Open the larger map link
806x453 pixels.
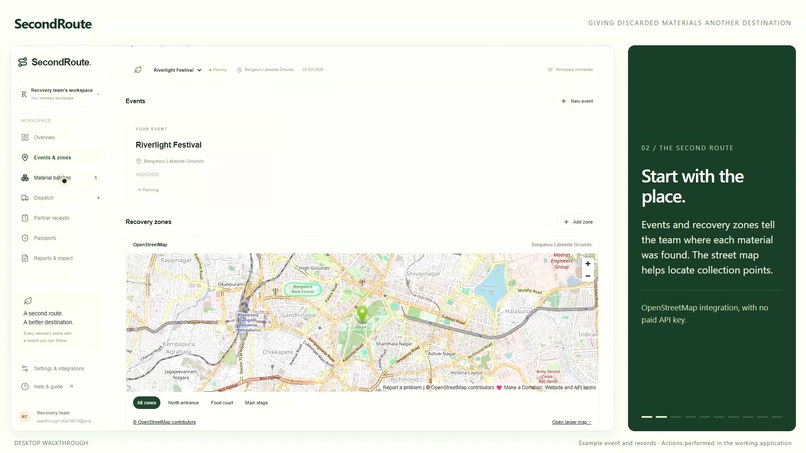572,422
